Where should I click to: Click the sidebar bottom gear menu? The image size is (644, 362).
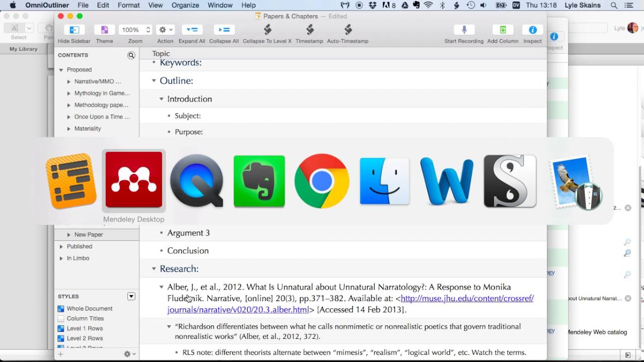coord(130,354)
